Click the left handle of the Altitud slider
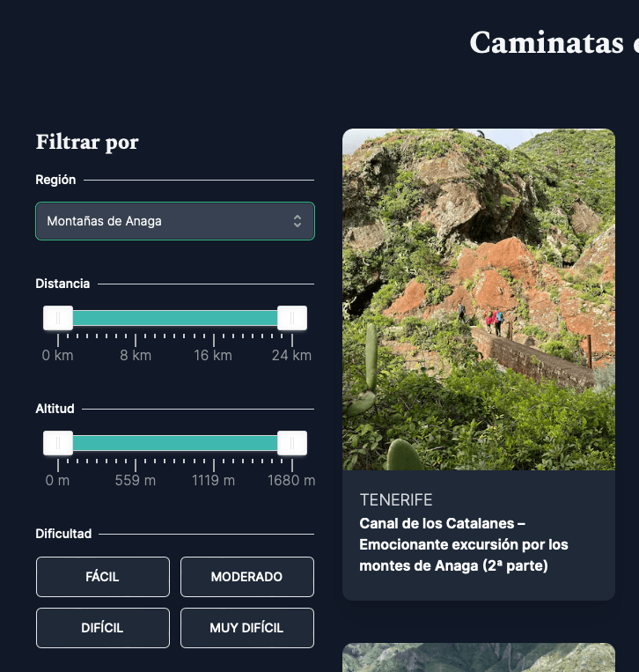Viewport: 639px width, 672px height. 58,443
